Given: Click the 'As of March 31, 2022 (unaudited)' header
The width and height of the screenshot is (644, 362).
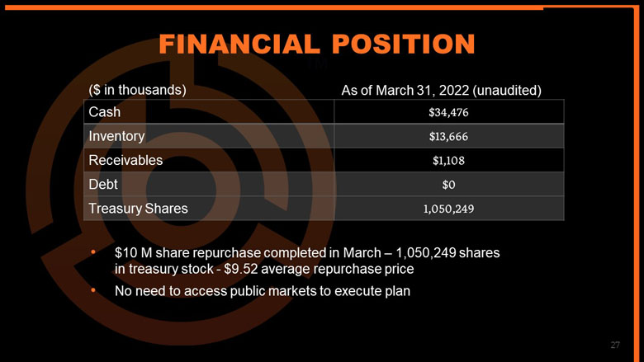Looking at the screenshot, I should pyautogui.click(x=441, y=89).
